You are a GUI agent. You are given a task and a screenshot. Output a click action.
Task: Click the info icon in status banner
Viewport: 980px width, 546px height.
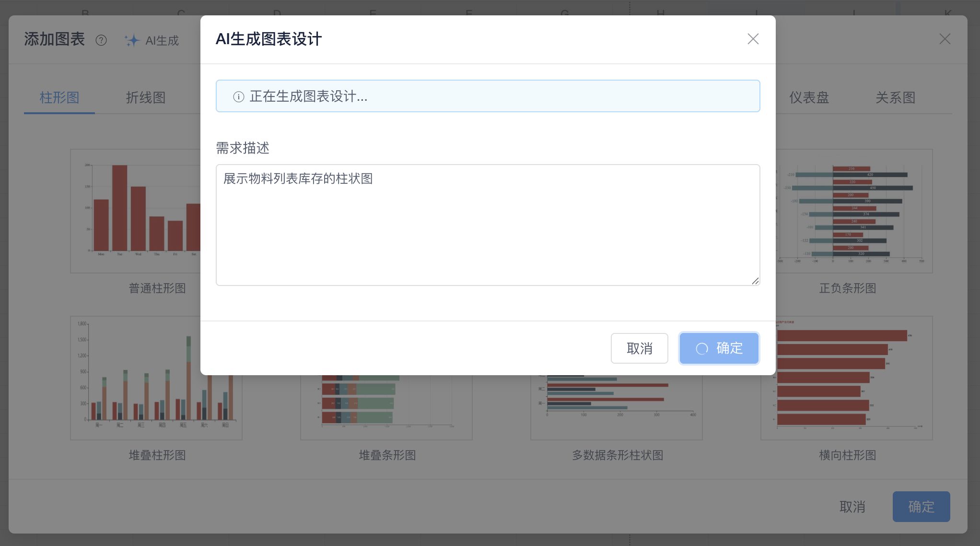click(238, 97)
